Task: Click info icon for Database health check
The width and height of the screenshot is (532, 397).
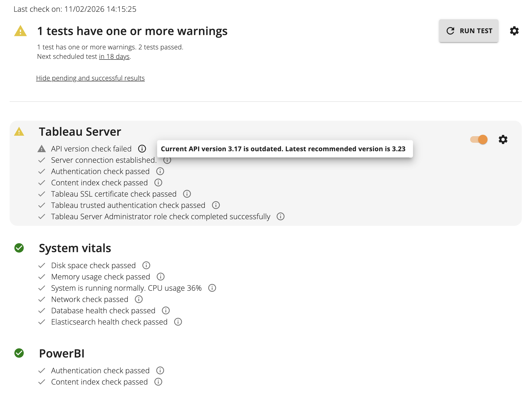Action: coord(166,310)
